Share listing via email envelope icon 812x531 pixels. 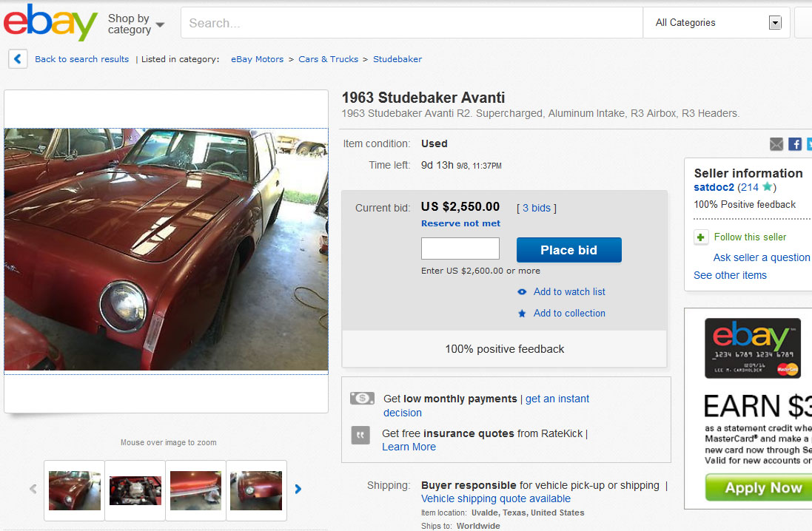[776, 144]
